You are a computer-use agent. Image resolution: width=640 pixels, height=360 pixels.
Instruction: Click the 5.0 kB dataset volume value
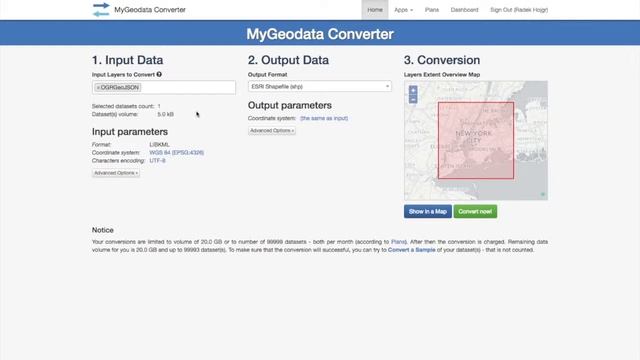(165, 114)
